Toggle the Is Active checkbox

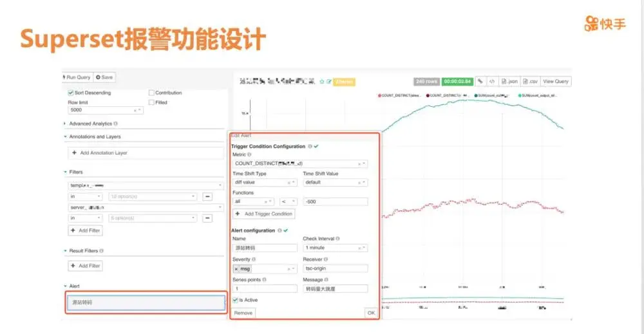pos(235,300)
